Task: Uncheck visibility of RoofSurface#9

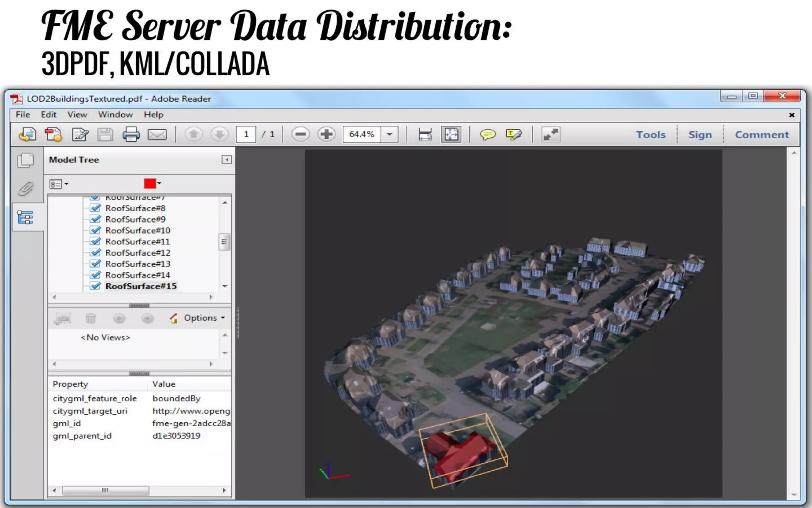Action: (x=95, y=219)
